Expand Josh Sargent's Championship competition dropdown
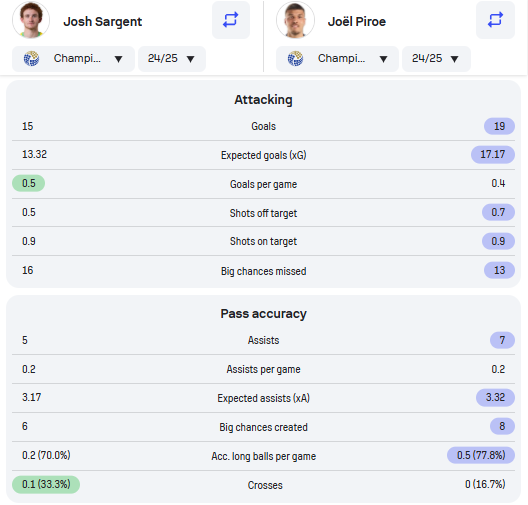The width and height of the screenshot is (528, 505). click(73, 59)
